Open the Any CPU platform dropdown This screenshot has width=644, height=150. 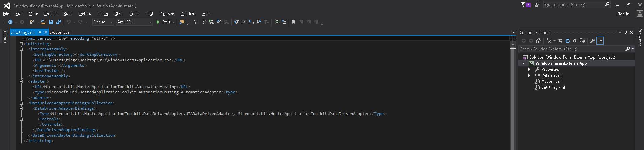point(135,22)
